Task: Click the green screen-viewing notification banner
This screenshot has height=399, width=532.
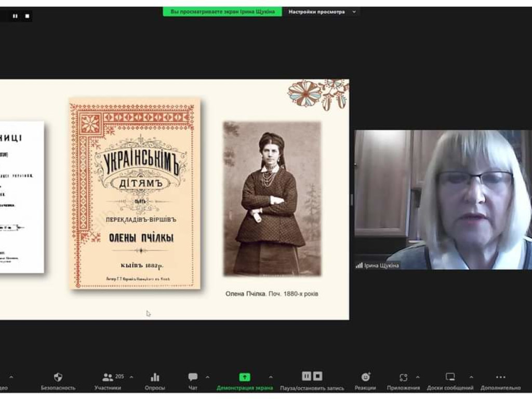Action: tap(222, 11)
